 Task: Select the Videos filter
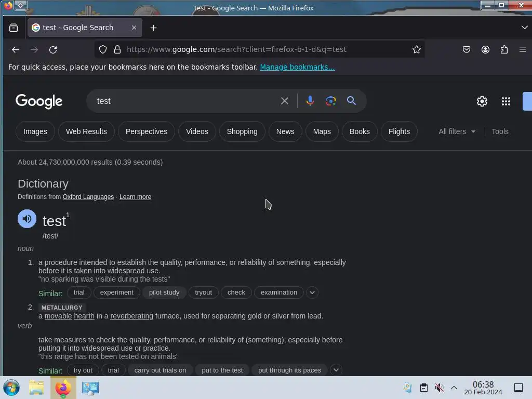pyautogui.click(x=197, y=131)
